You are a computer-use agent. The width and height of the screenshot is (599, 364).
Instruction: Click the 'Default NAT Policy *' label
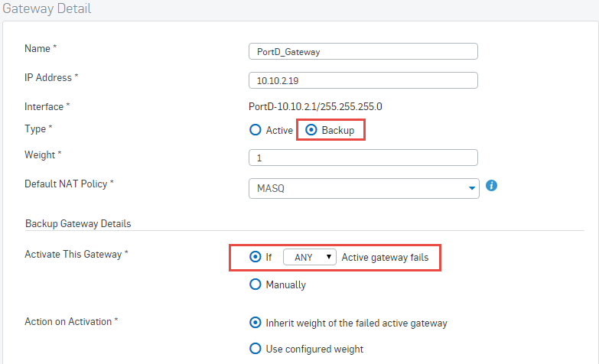pyautogui.click(x=70, y=184)
